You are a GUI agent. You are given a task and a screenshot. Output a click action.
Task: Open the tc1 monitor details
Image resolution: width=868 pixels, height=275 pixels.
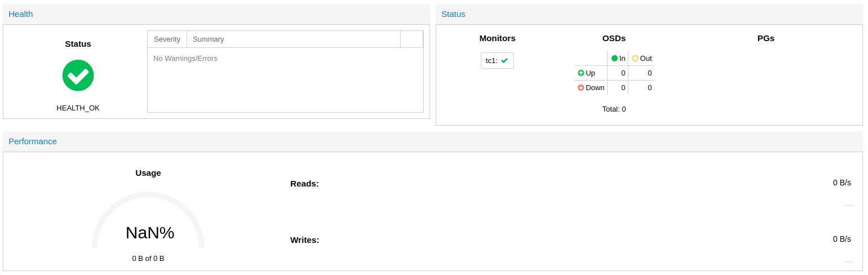(x=492, y=61)
